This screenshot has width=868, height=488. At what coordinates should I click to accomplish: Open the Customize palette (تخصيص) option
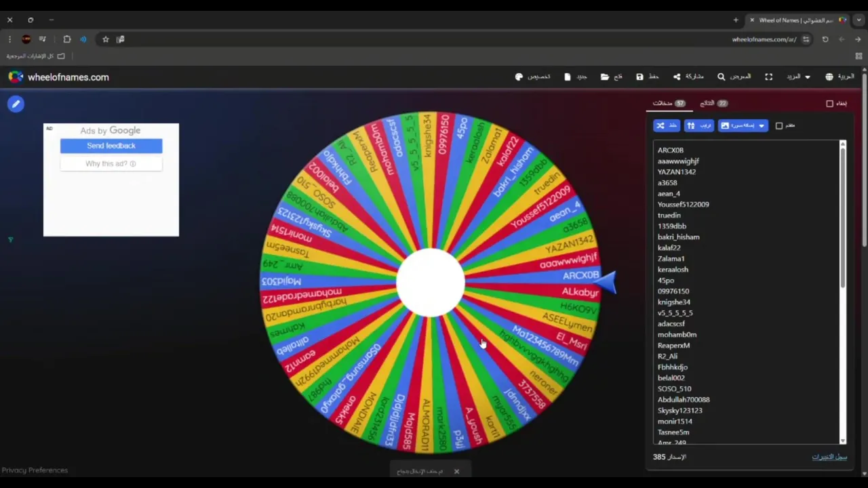532,77
